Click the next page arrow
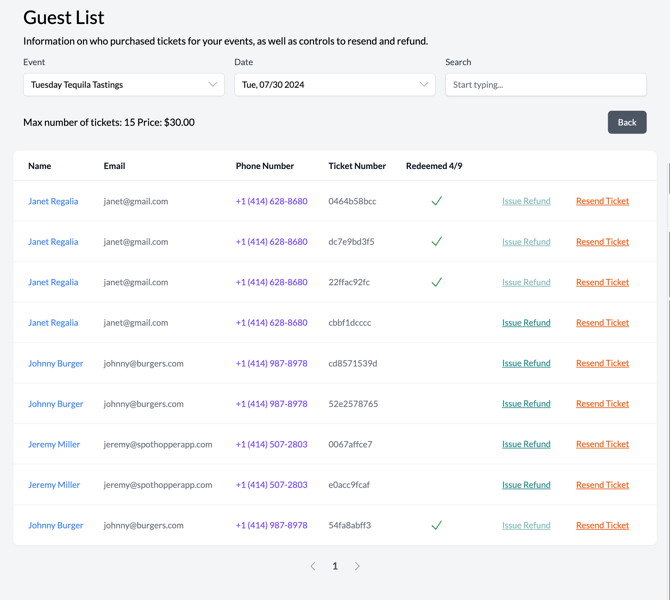Image resolution: width=670 pixels, height=600 pixels. coord(357,566)
